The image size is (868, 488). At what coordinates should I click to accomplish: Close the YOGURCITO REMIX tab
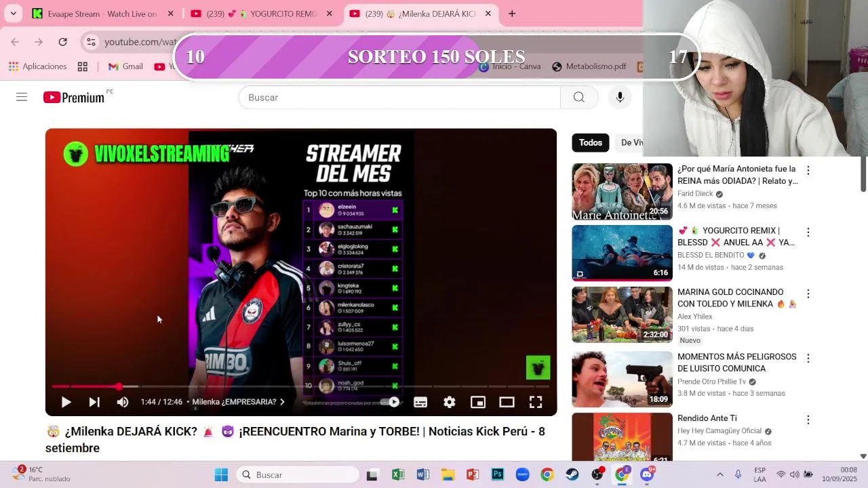pyautogui.click(x=330, y=14)
